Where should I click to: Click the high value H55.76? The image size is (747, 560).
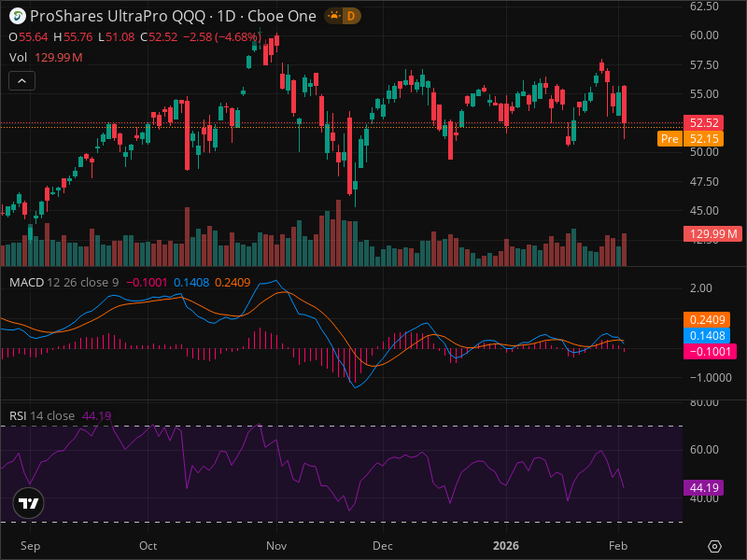pos(73,37)
